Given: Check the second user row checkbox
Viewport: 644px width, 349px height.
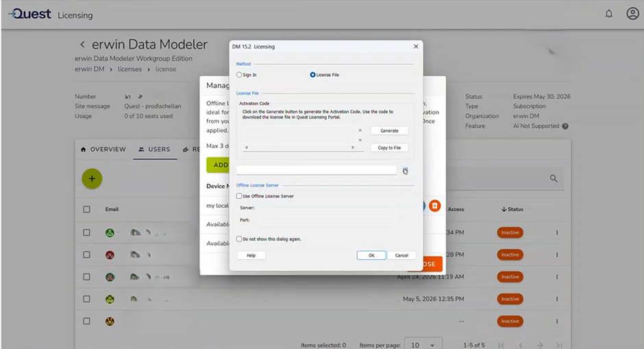Looking at the screenshot, I should (86, 255).
